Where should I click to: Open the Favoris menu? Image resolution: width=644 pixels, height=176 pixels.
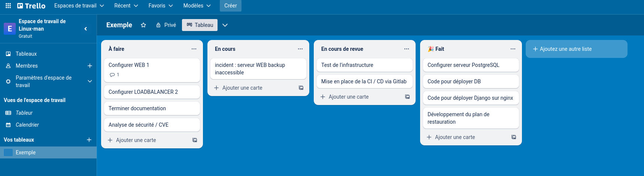[161, 6]
